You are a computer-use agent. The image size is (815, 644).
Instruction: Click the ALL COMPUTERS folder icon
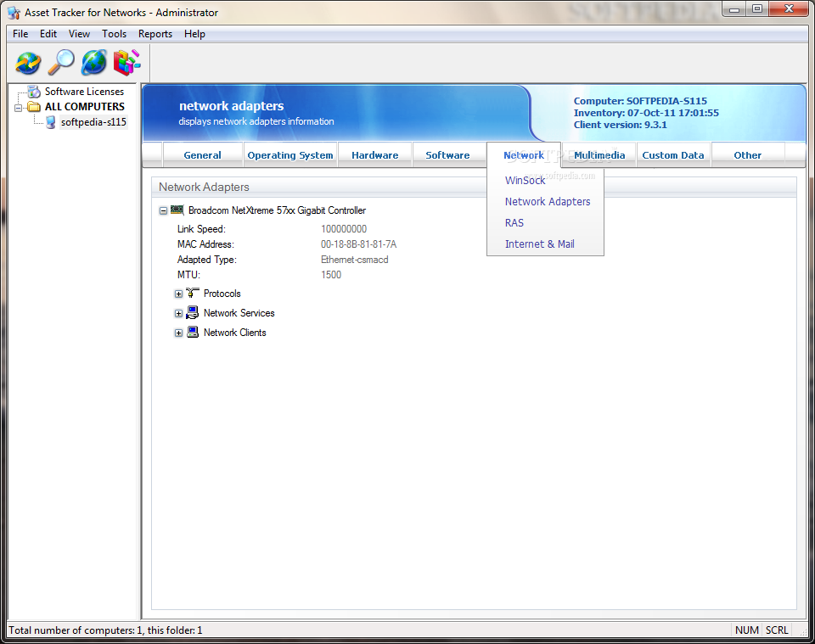pyautogui.click(x=34, y=107)
